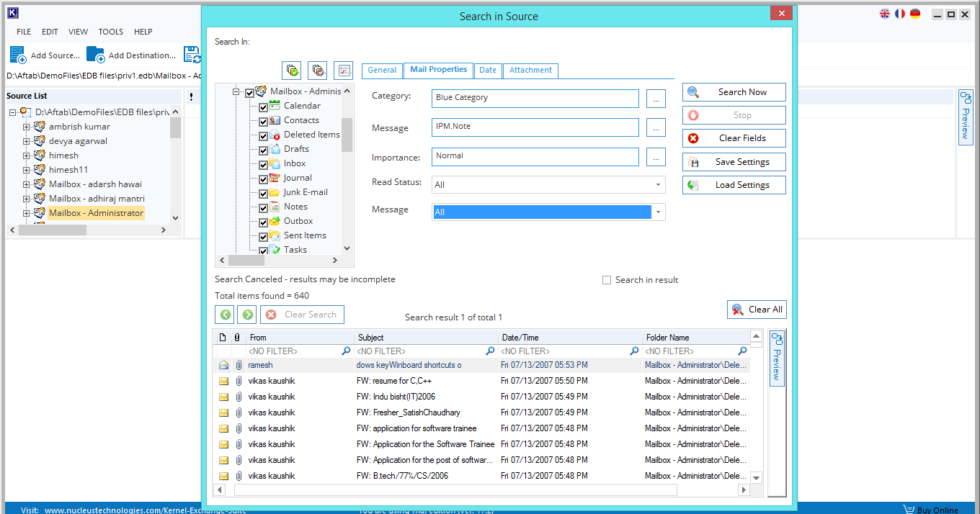This screenshot has width=980, height=514.
Task: Open the FILE menu
Action: pos(24,32)
